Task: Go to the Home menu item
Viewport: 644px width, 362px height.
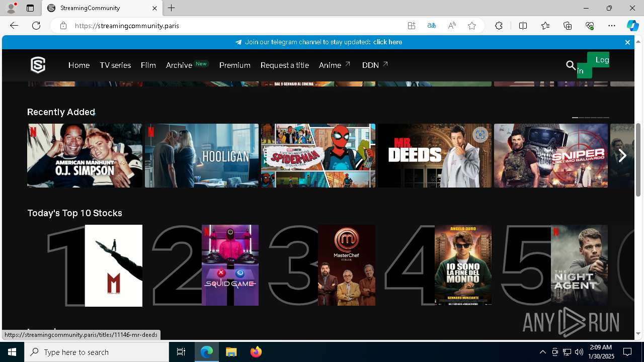Action: (x=79, y=65)
